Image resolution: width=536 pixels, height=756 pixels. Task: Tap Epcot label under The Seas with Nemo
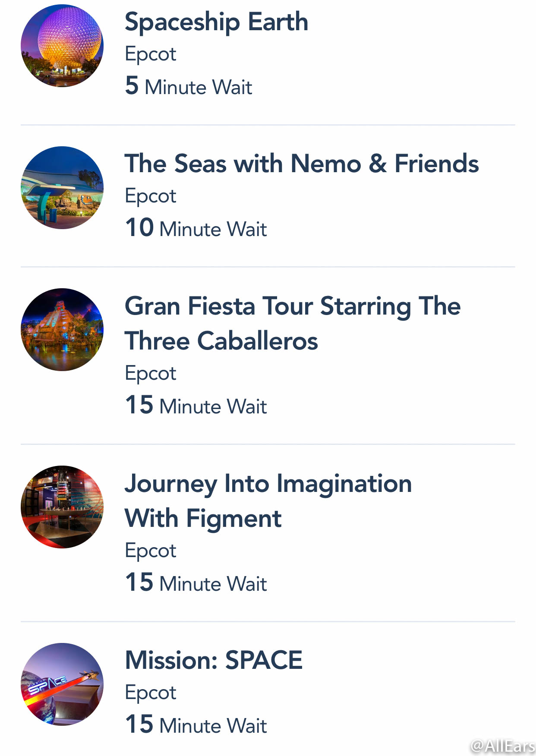pyautogui.click(x=151, y=197)
